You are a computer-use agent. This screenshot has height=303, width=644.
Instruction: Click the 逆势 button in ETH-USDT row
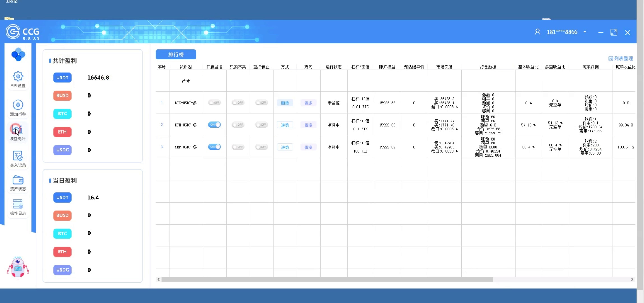coord(285,125)
